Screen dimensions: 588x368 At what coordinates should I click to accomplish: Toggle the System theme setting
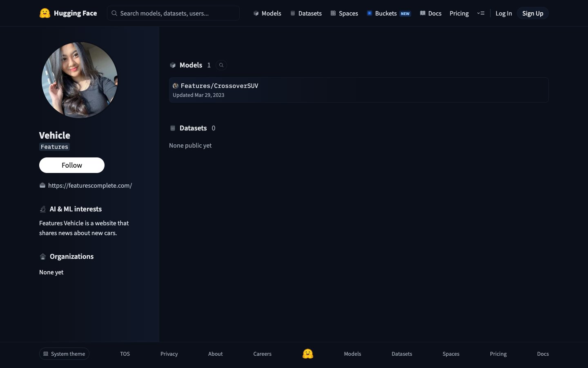[x=64, y=354]
